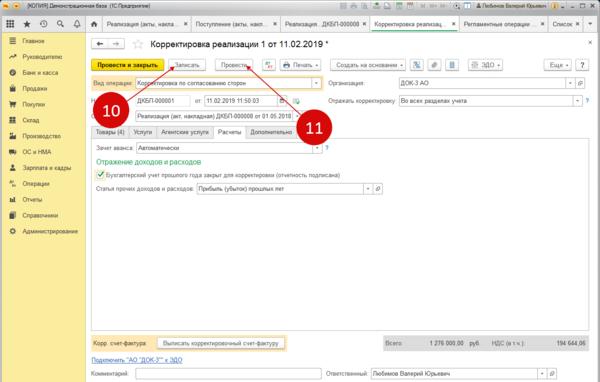This screenshot has height=382, width=600.
Task: Click the Провести и закрыть button
Action: pyautogui.click(x=127, y=65)
